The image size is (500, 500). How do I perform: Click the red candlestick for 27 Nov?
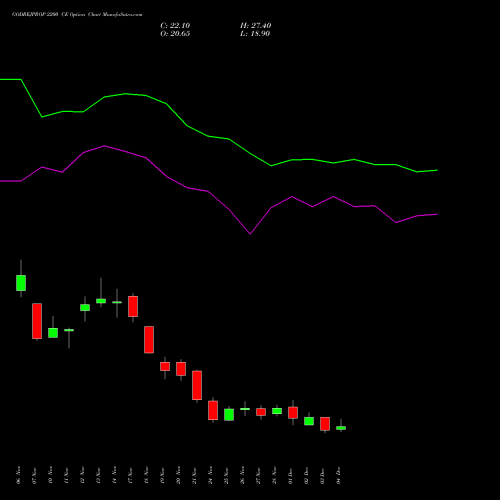tap(261, 412)
